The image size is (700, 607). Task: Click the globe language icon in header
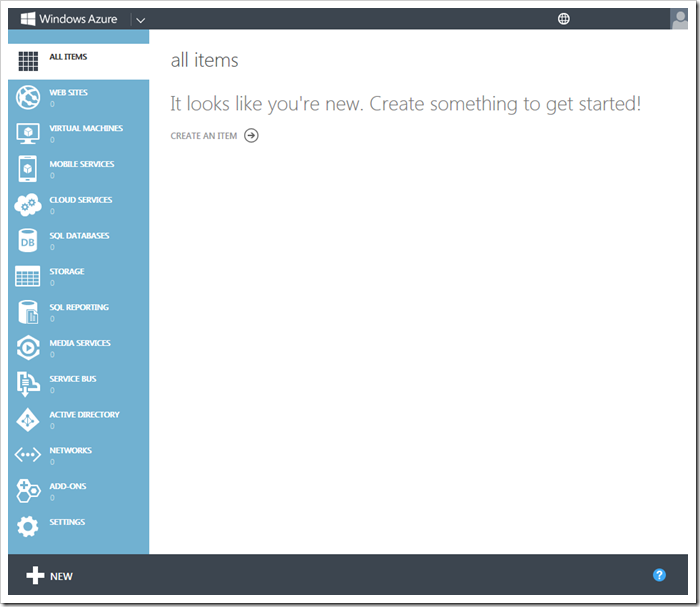coord(564,19)
